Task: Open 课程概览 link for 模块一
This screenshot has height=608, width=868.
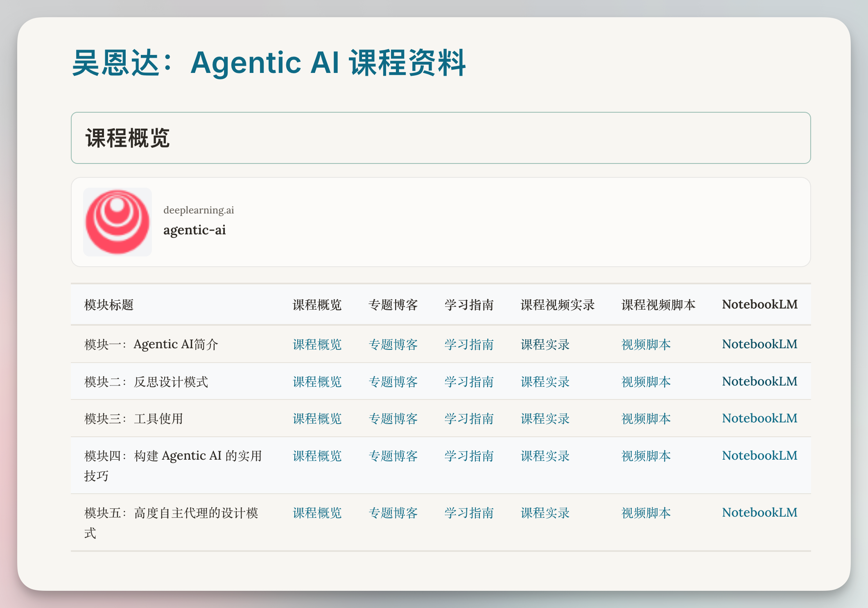Action: coord(317,345)
